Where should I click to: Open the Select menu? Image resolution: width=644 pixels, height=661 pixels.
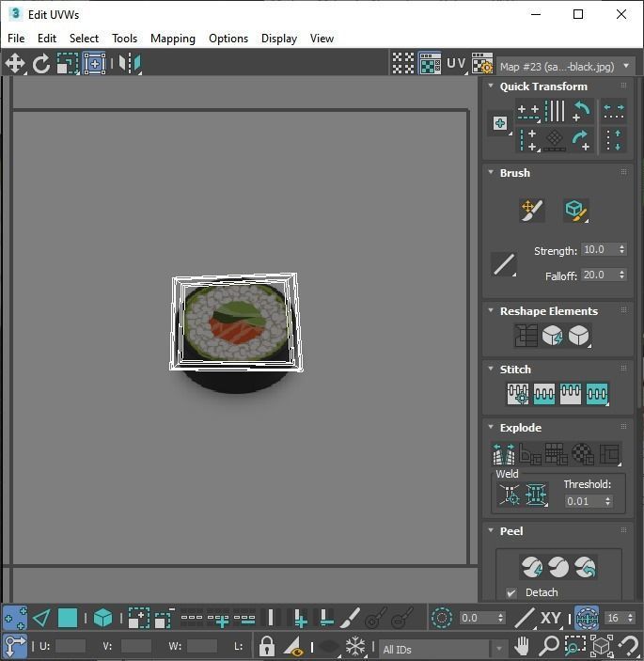pos(84,39)
